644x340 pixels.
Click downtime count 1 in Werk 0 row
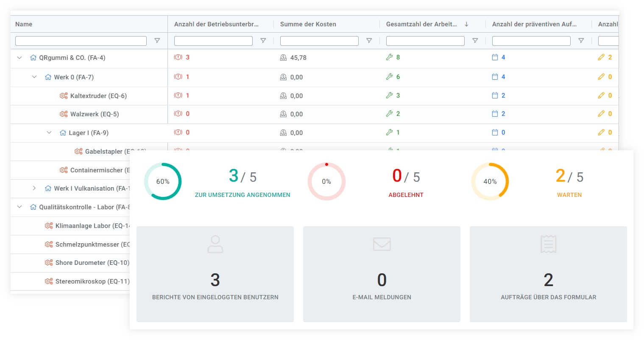click(187, 77)
